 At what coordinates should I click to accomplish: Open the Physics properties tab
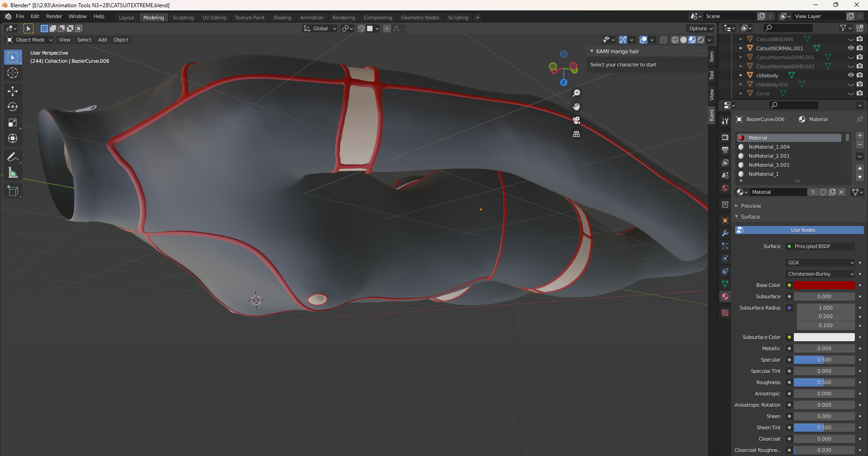point(725,259)
